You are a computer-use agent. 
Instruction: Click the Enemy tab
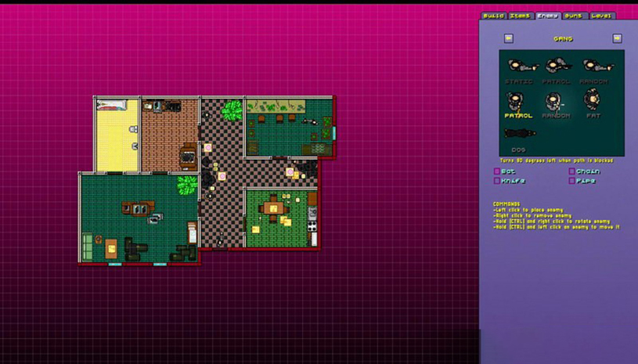(x=547, y=16)
